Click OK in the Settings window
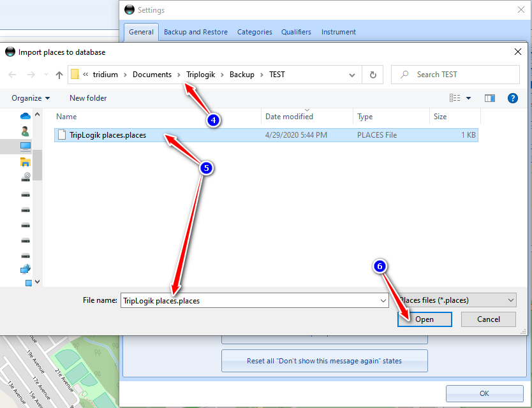The width and height of the screenshot is (532, 408). (x=485, y=393)
